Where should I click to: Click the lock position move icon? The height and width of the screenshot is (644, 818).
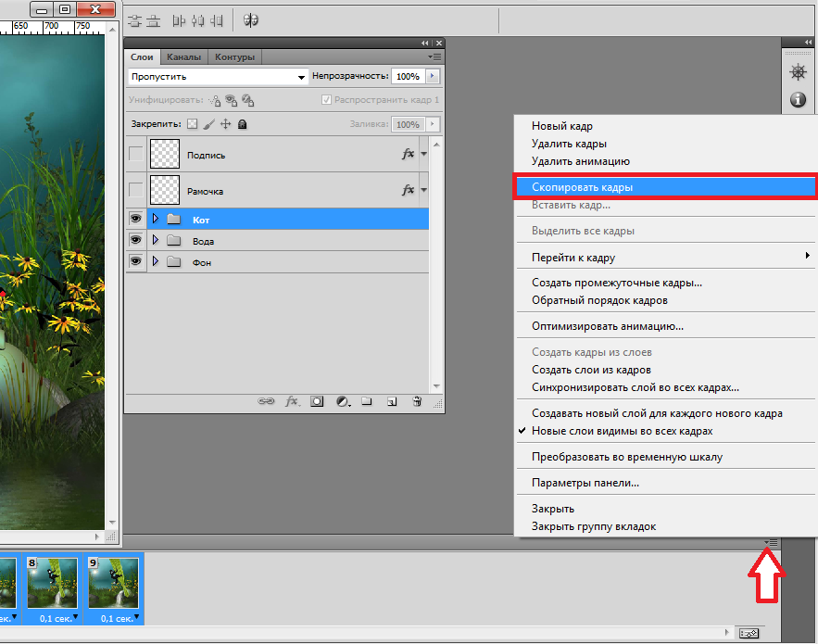pos(225,124)
